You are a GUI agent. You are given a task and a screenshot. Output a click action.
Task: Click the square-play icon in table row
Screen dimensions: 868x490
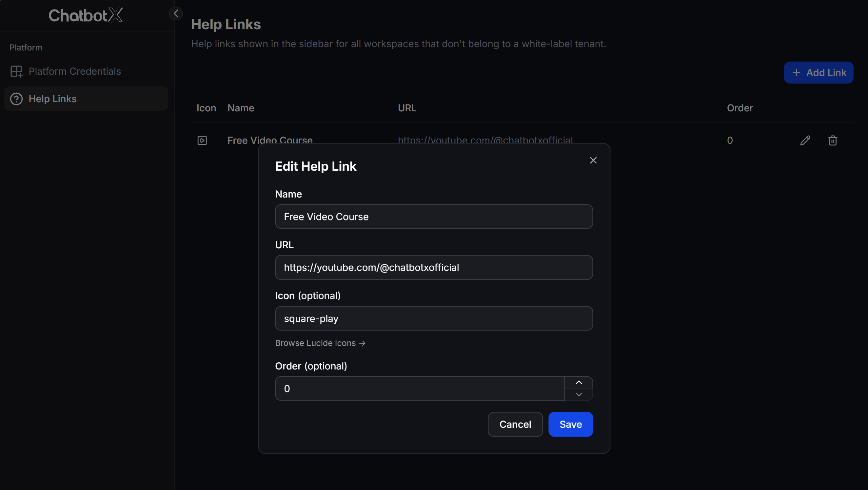click(202, 141)
